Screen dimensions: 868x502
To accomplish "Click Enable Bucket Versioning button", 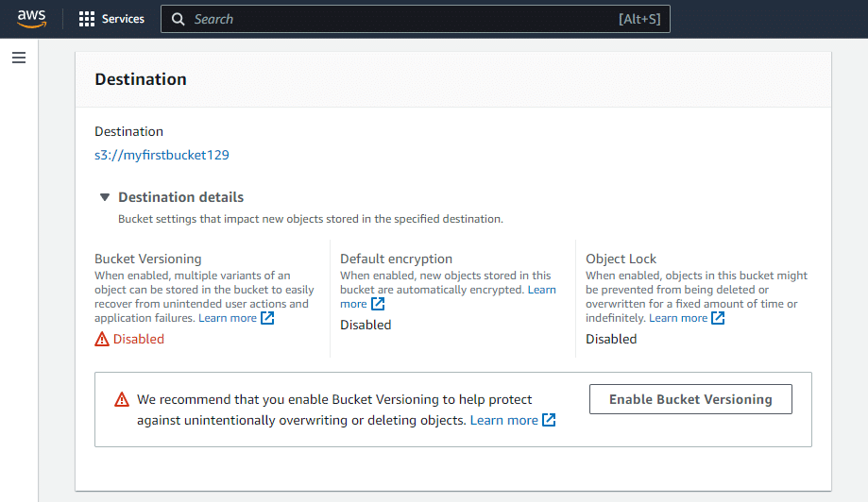I will tap(690, 399).
